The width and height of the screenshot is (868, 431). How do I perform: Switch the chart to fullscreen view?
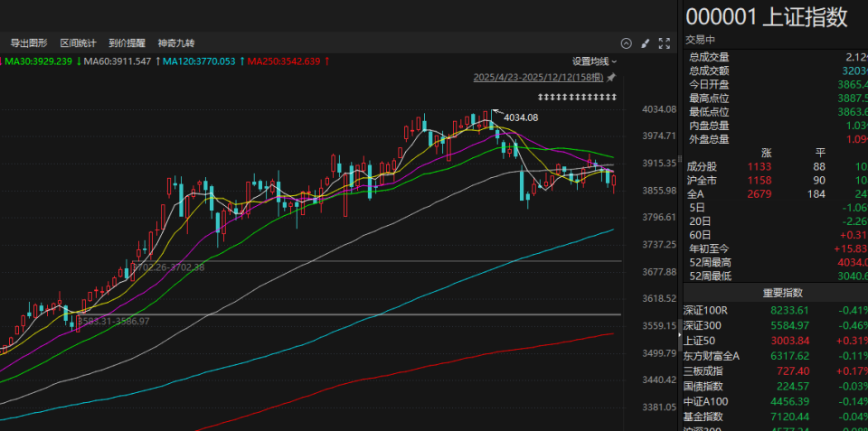(x=665, y=43)
